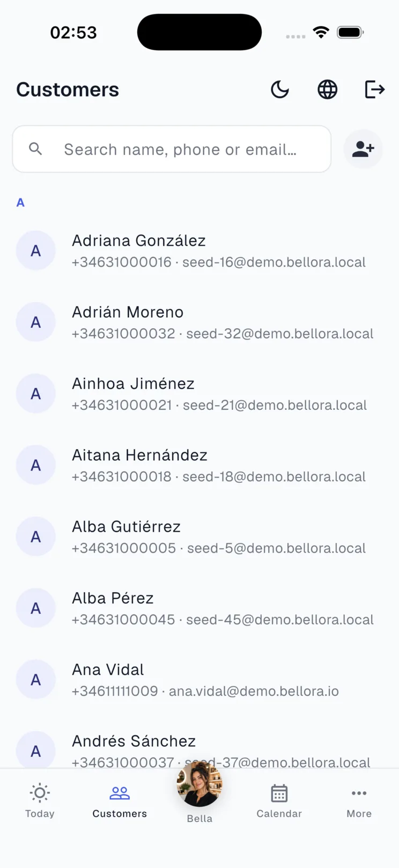Select Adrián Moreno from the list
The width and height of the screenshot is (399, 868).
(x=199, y=322)
